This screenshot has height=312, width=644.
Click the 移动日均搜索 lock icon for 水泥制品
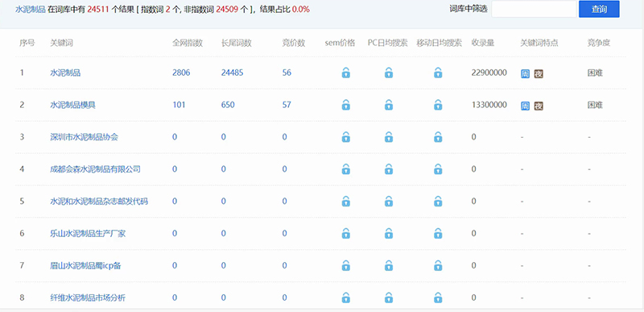[438, 73]
